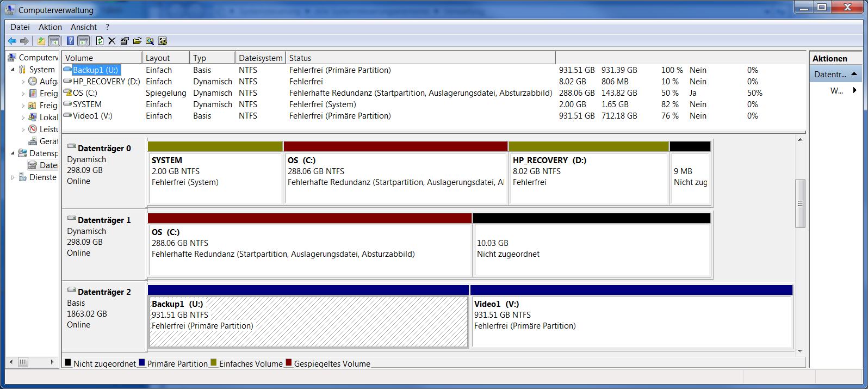Click the Datenträger 2 disk label
This screenshot has width=868, height=389.
104,292
